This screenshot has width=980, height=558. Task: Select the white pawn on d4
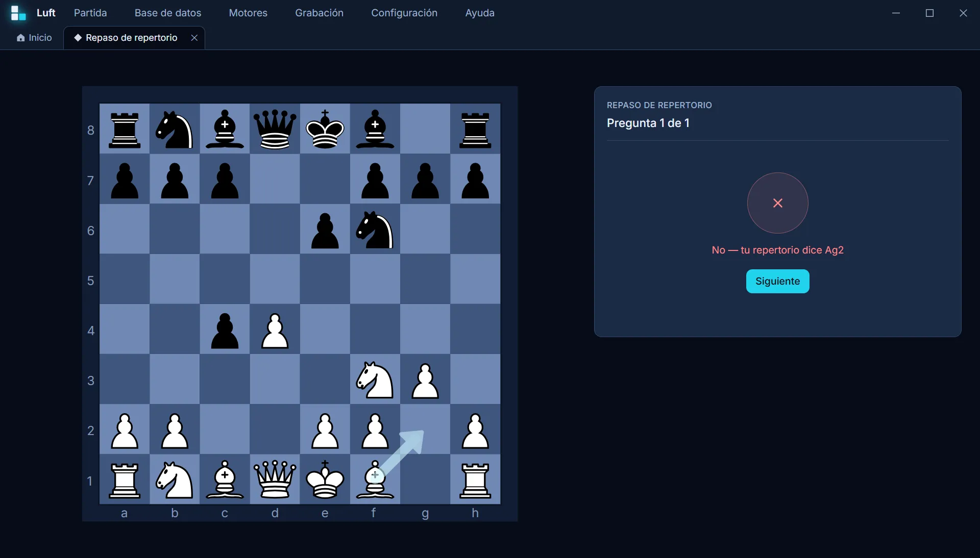tap(275, 329)
